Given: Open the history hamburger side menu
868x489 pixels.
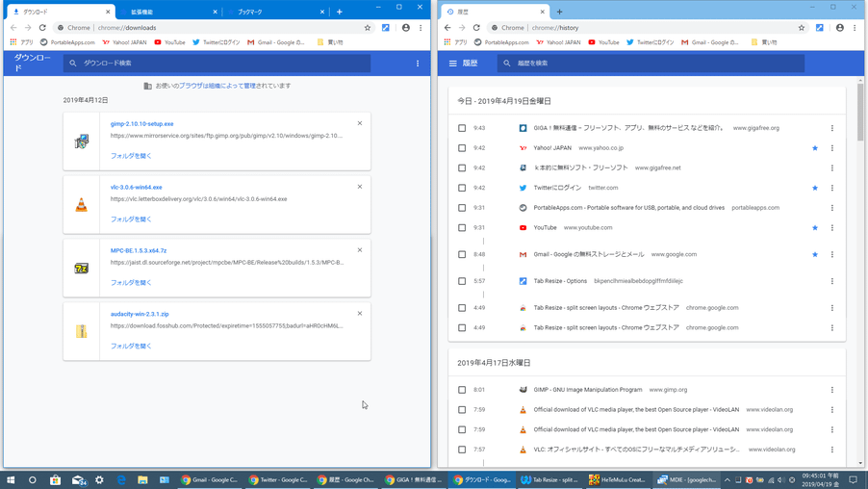Looking at the screenshot, I should click(x=453, y=64).
